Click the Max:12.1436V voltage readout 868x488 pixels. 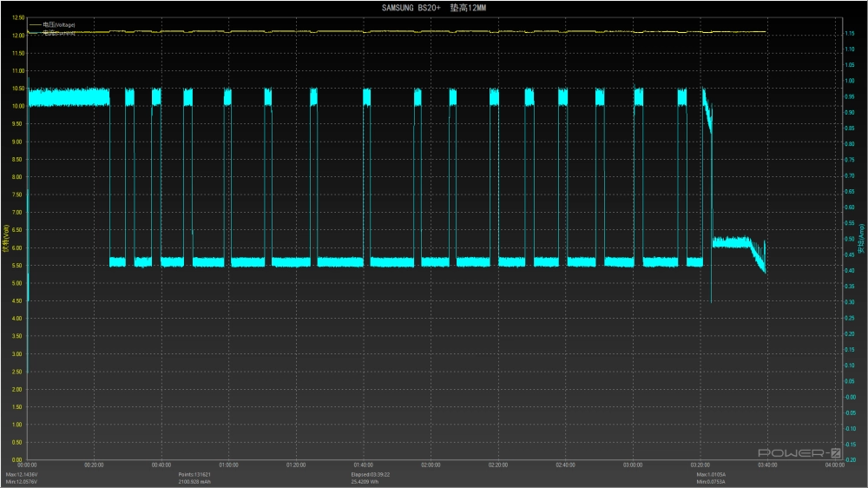[x=22, y=475]
